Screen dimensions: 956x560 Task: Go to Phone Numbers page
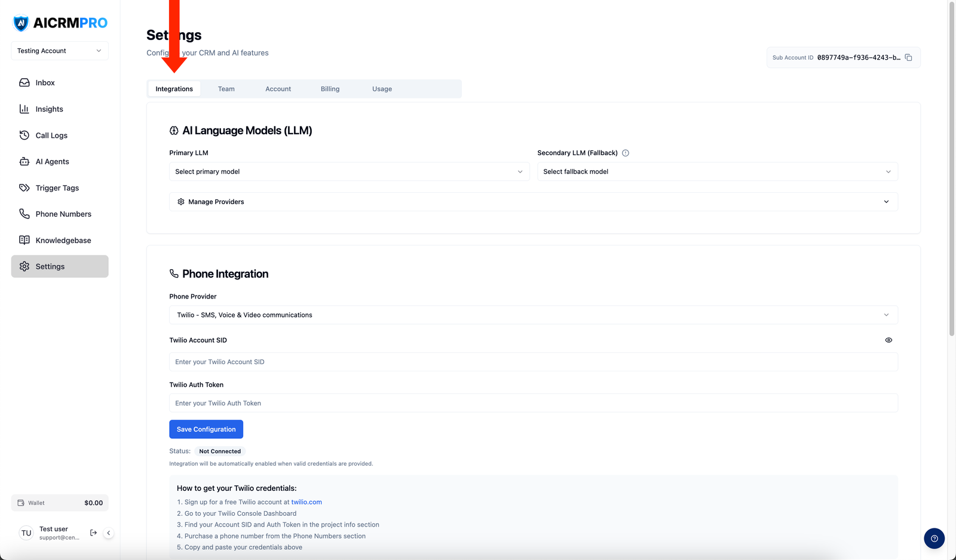[x=60, y=214]
